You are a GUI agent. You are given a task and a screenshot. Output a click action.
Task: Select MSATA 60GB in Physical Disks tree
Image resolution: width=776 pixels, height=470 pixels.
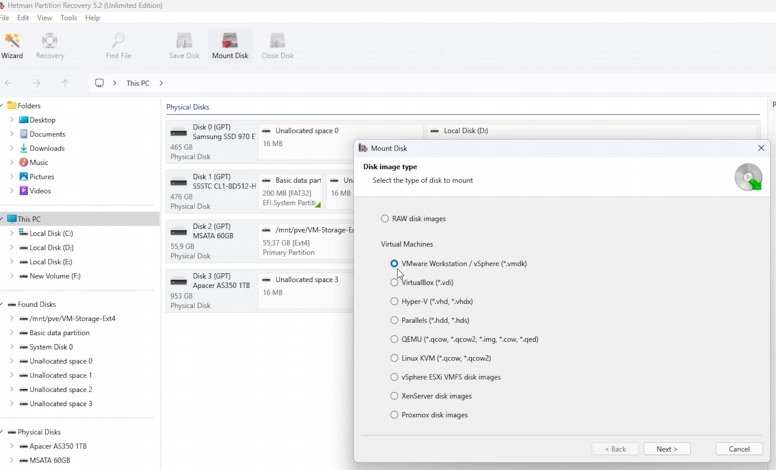(x=49, y=460)
